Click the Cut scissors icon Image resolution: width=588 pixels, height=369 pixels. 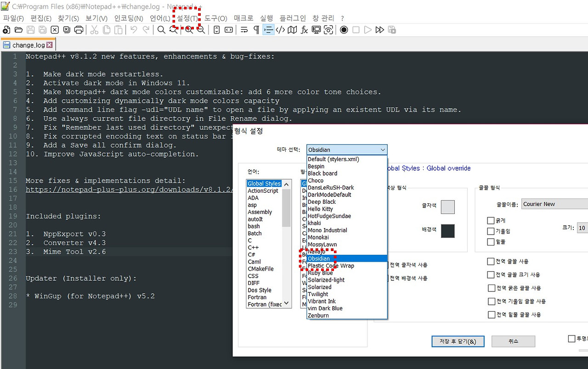[94, 30]
